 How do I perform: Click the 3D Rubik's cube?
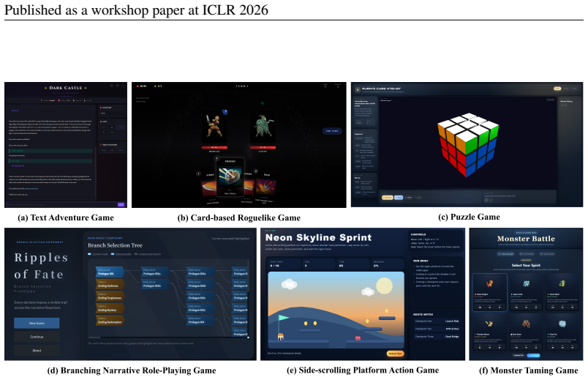(x=468, y=144)
